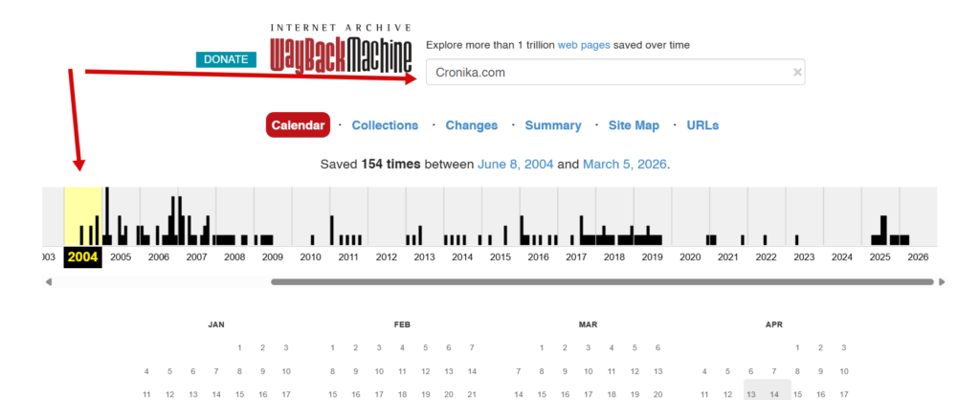Screen dimensions: 980x400
Task: Select year 2010 on the timeline
Action: click(x=311, y=256)
